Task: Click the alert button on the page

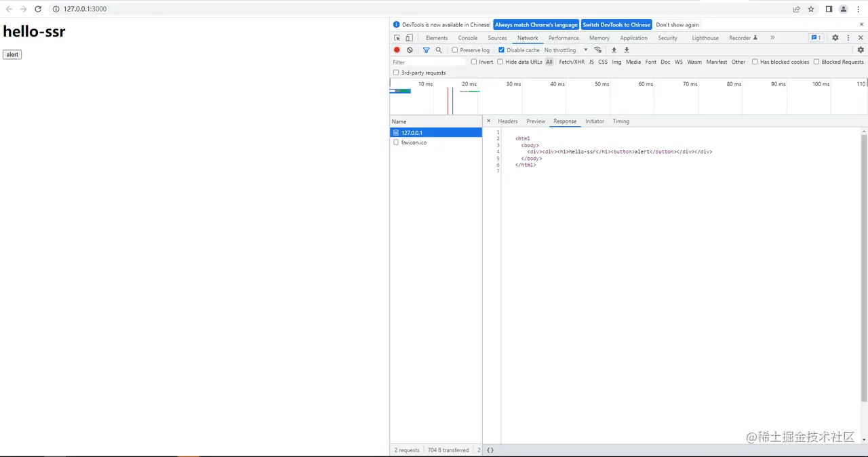Action: [12, 54]
